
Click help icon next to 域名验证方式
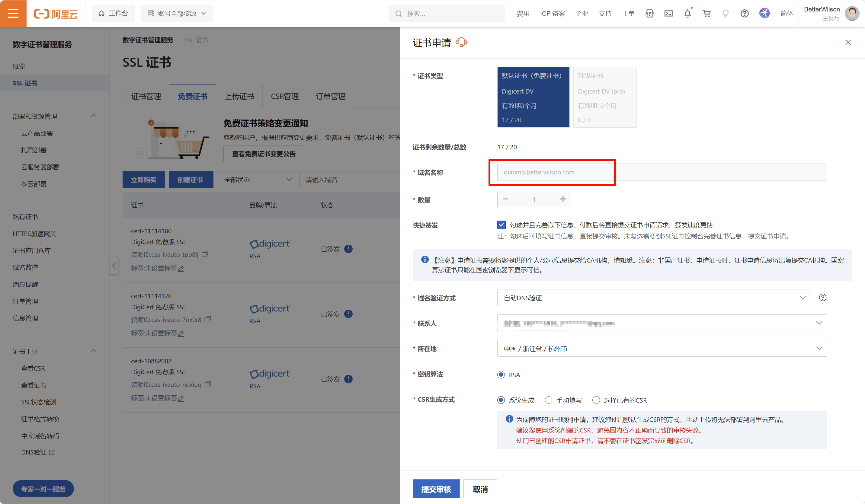[822, 298]
